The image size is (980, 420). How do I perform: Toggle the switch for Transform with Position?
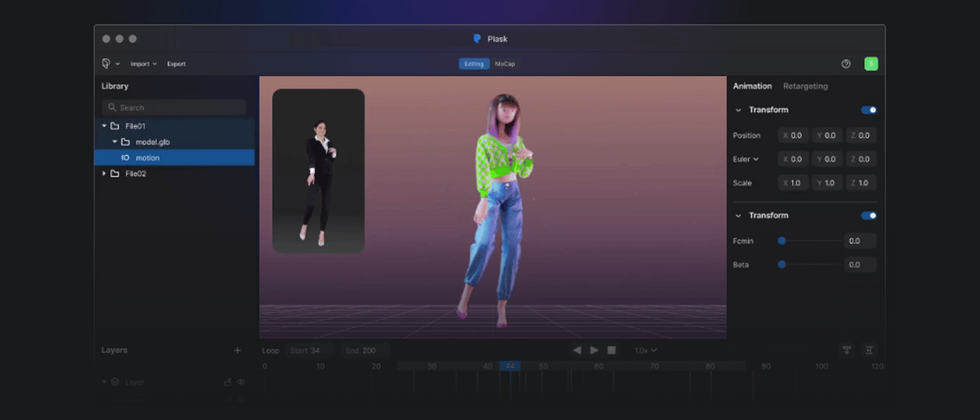click(869, 110)
